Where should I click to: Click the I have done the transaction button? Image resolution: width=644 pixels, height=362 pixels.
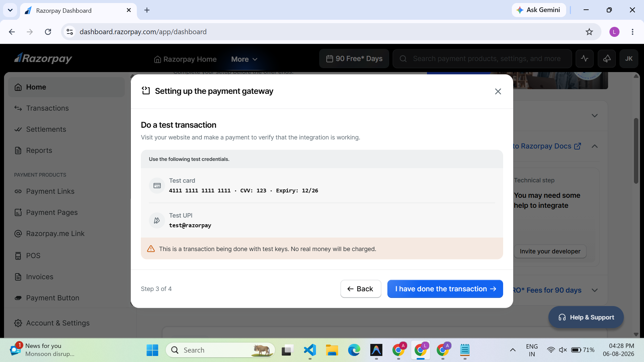(445, 289)
